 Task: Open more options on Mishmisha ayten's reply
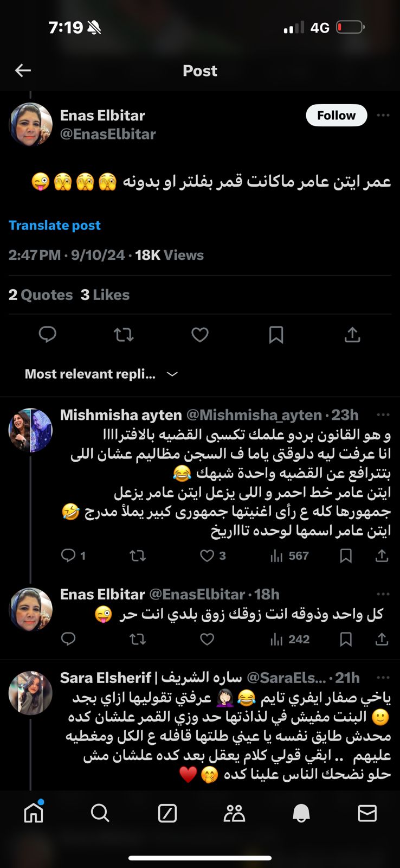click(383, 415)
